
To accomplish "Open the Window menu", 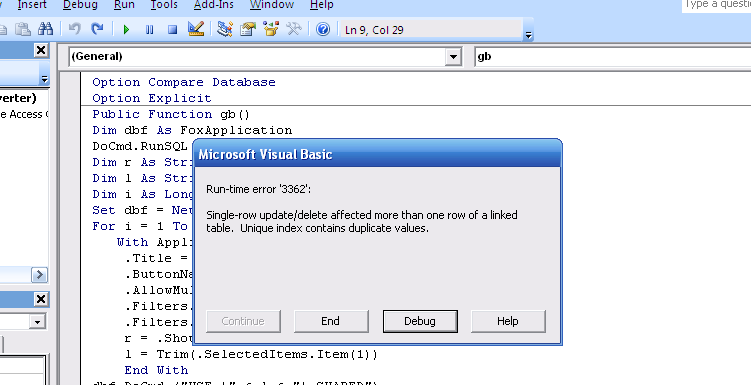I will tap(272, 5).
